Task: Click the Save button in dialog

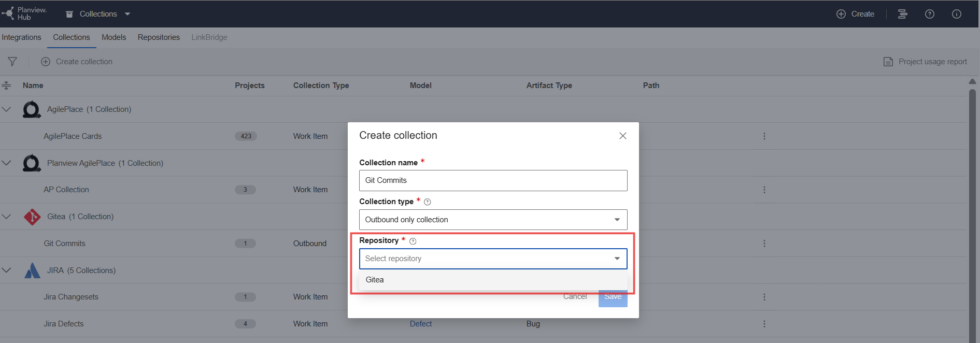Action: (613, 298)
